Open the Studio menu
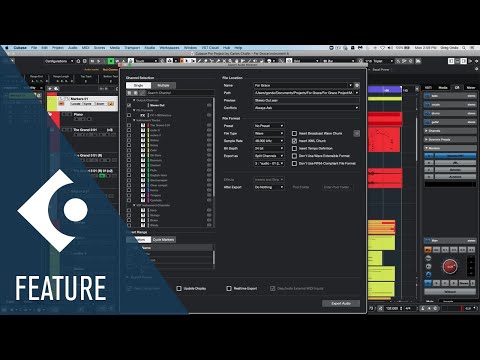480x360 pixels. coord(150,48)
